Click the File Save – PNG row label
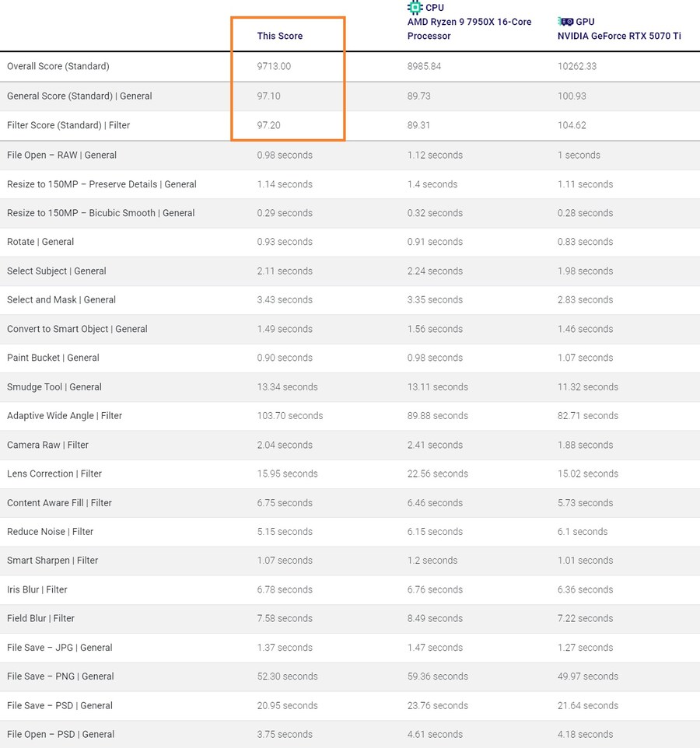This screenshot has width=700, height=748. point(60,676)
